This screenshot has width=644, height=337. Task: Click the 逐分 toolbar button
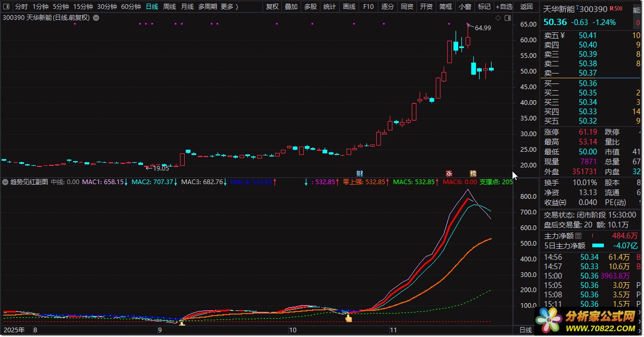tap(388, 7)
